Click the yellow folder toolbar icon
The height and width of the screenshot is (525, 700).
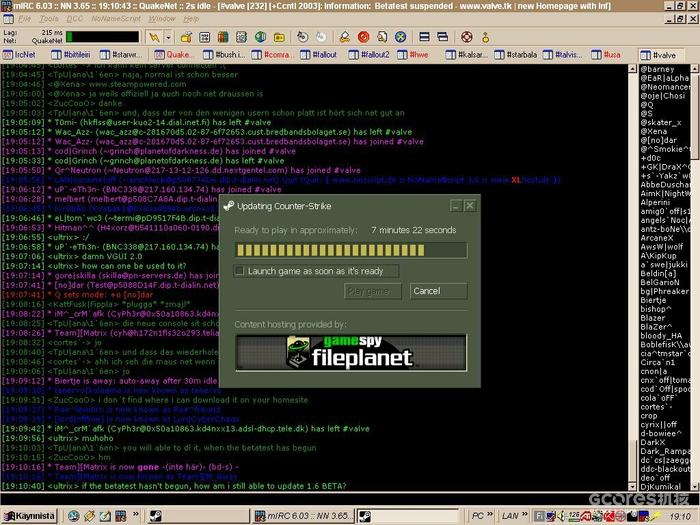click(279, 37)
